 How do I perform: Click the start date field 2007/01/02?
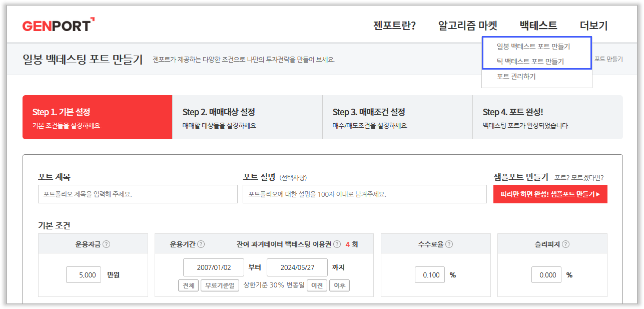coord(214,267)
